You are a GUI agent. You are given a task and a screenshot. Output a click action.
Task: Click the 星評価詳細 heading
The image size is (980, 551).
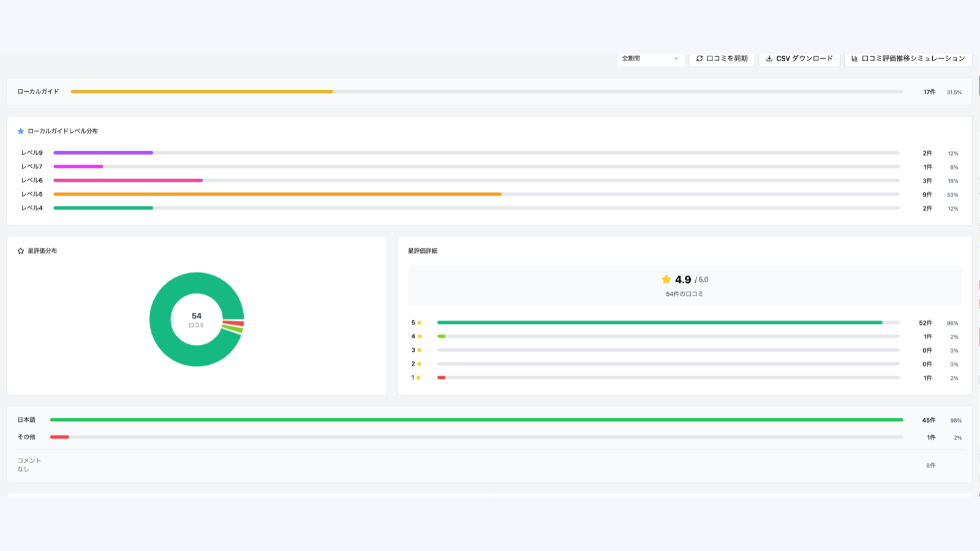(x=423, y=251)
